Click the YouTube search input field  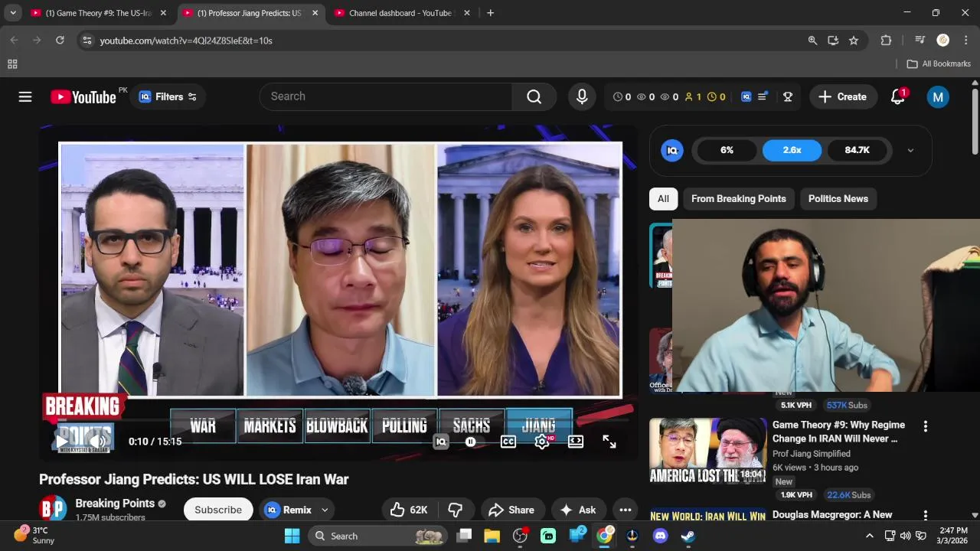click(386, 96)
